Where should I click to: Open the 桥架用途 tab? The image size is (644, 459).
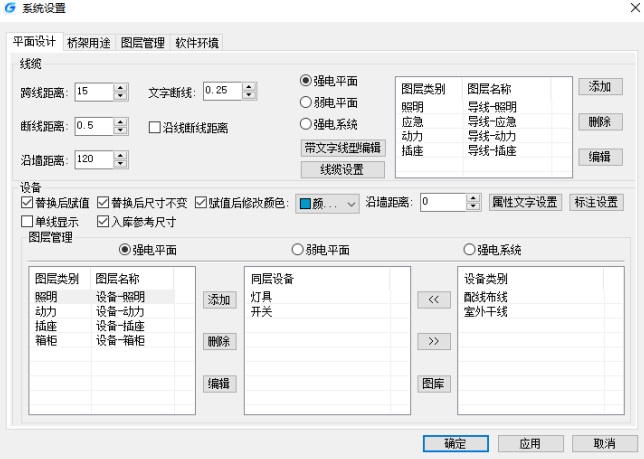(89, 43)
